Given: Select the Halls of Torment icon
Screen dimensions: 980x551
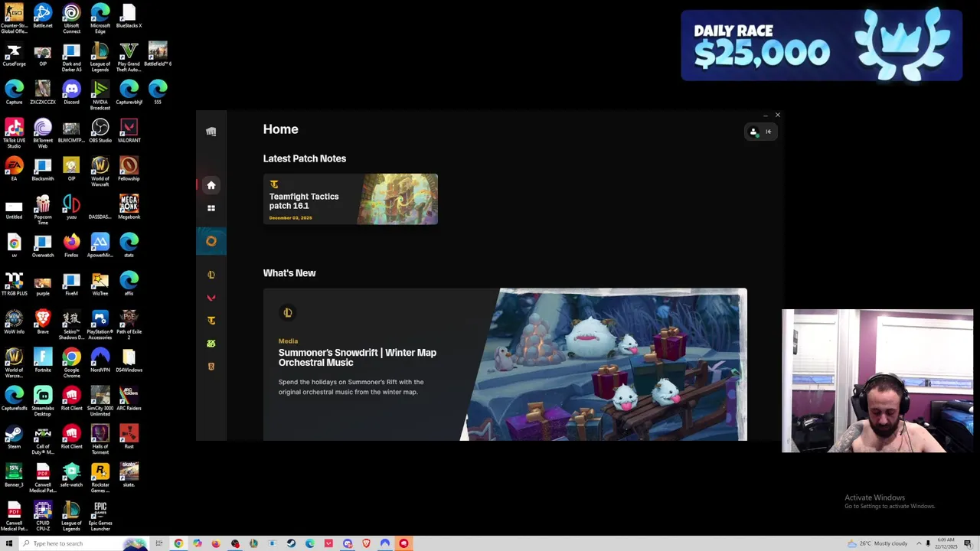Looking at the screenshot, I should [100, 439].
